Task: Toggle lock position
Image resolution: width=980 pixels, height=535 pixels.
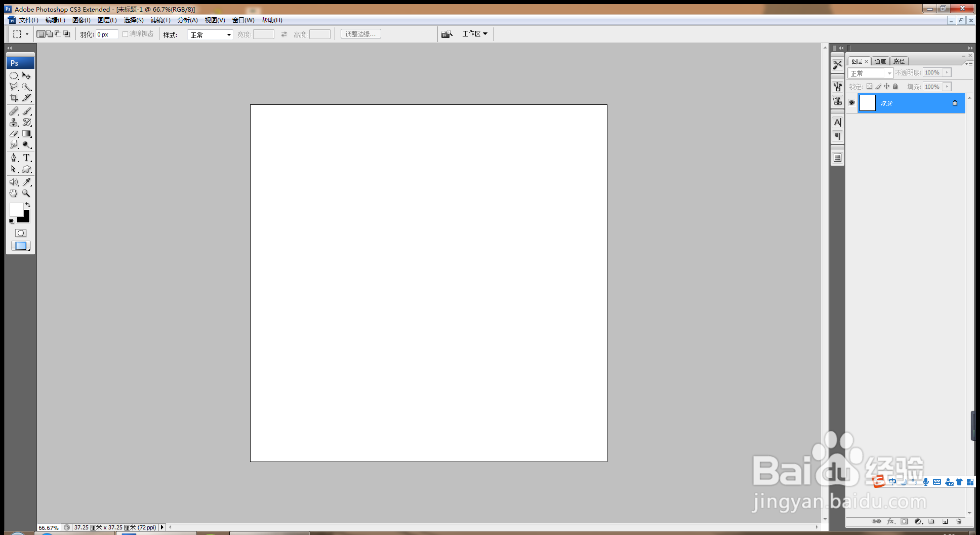Action: [887, 87]
